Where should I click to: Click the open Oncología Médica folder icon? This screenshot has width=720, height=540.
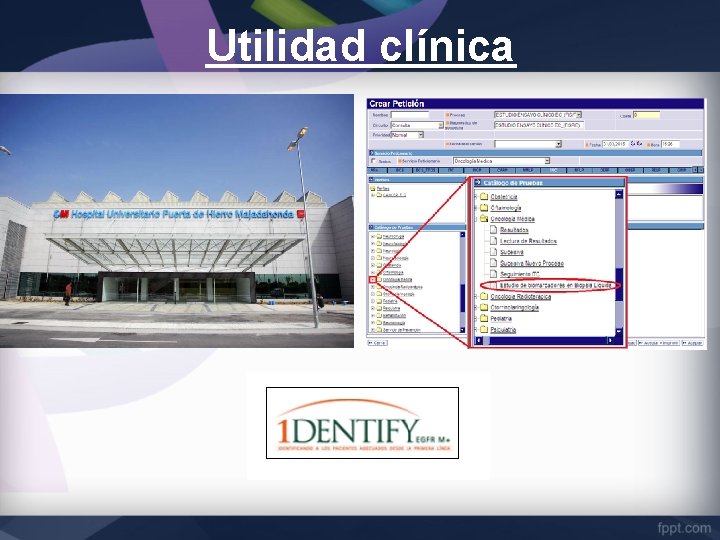click(484, 219)
